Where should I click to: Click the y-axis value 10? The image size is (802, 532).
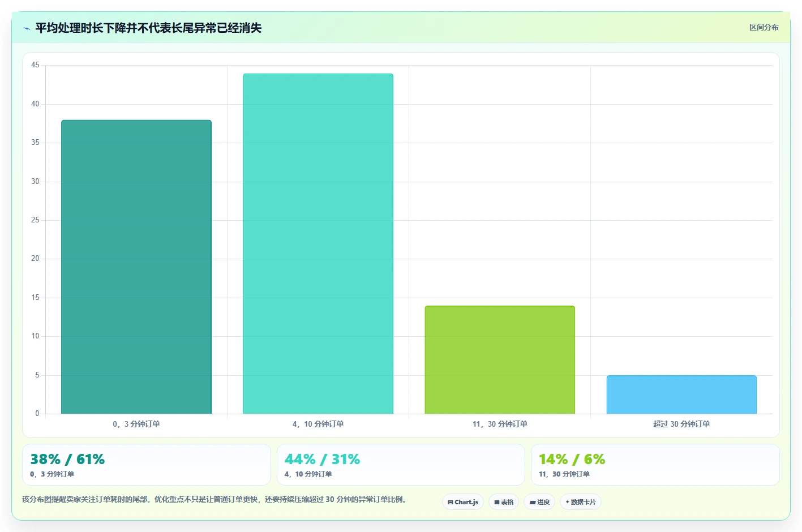click(35, 336)
